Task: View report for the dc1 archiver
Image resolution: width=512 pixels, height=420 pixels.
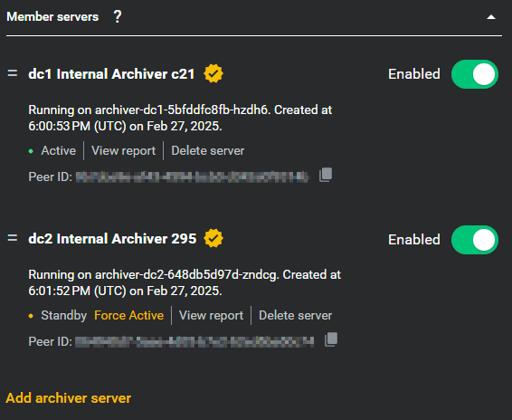Action: (123, 150)
